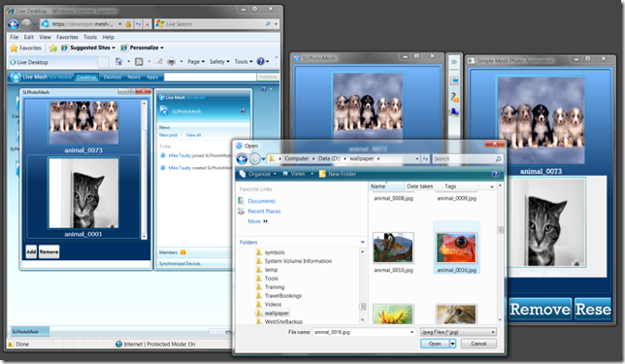Switch to the Devices tab in Live Mesh
The image size is (625, 364).
112,77
